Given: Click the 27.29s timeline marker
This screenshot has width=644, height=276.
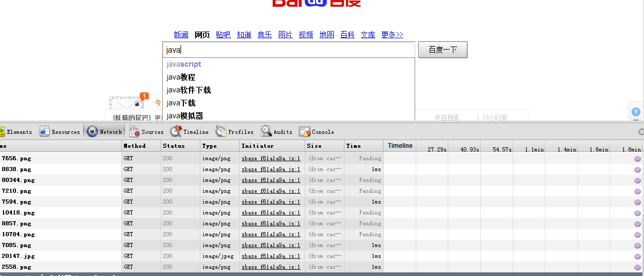Looking at the screenshot, I should [x=437, y=149].
